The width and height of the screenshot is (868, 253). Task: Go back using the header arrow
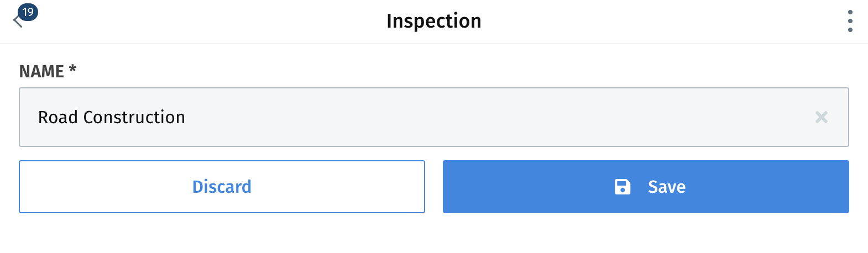pos(17,22)
